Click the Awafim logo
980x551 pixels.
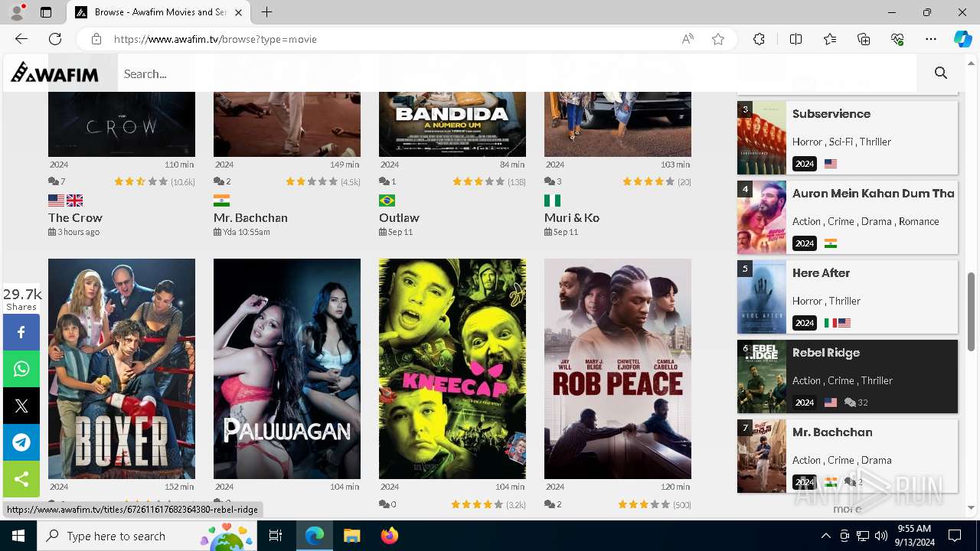tap(54, 73)
